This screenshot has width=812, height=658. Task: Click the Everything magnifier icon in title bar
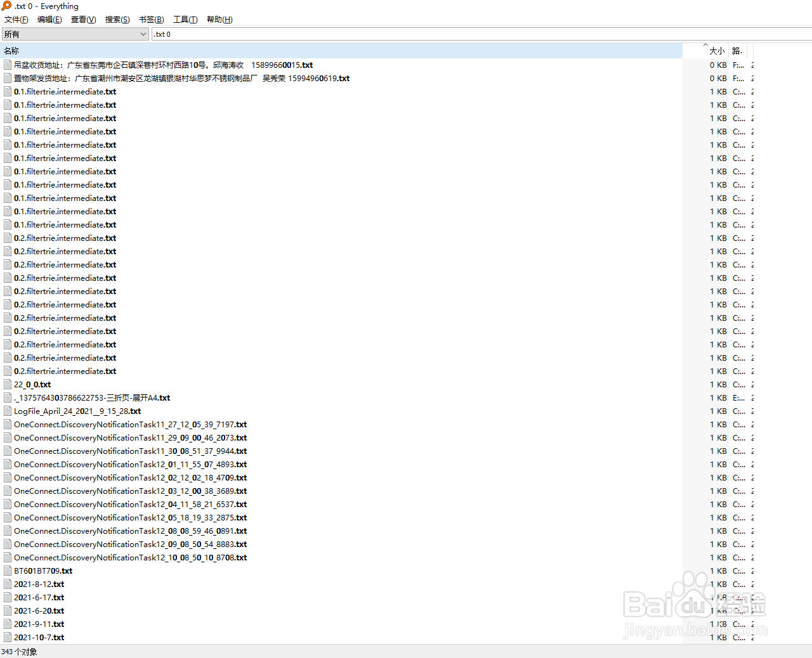6,6
